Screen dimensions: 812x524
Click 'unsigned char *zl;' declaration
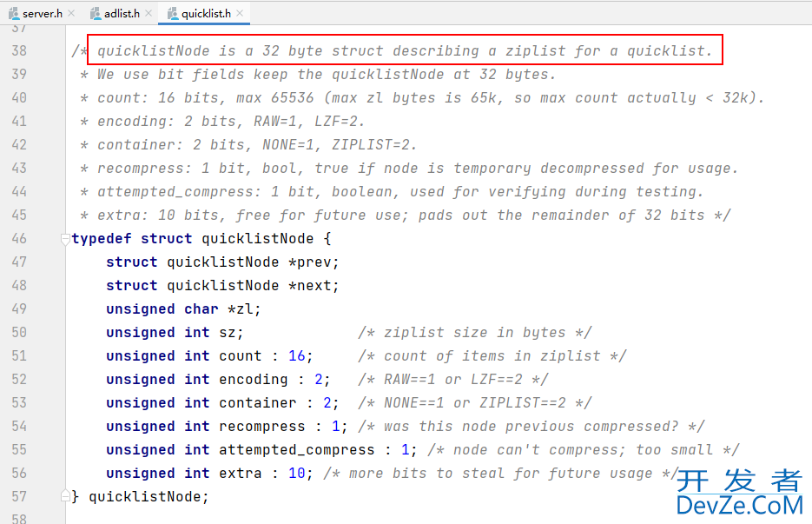coord(183,308)
